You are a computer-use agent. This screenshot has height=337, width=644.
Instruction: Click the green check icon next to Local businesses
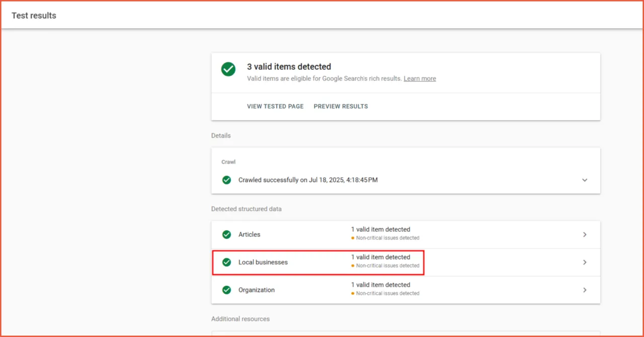tap(227, 262)
